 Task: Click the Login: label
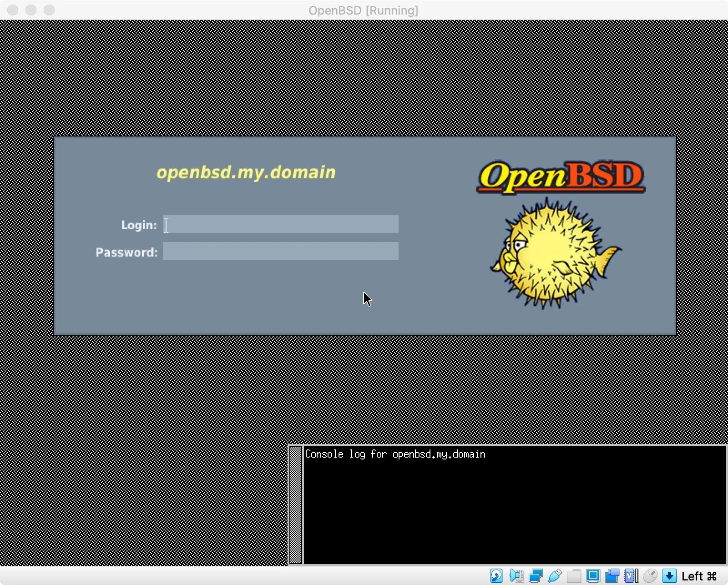pyautogui.click(x=139, y=225)
